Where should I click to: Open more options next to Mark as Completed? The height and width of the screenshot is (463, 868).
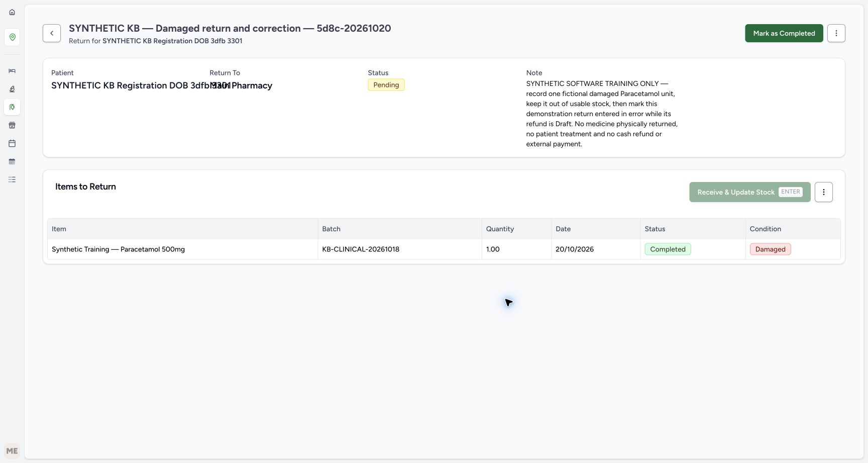point(836,33)
